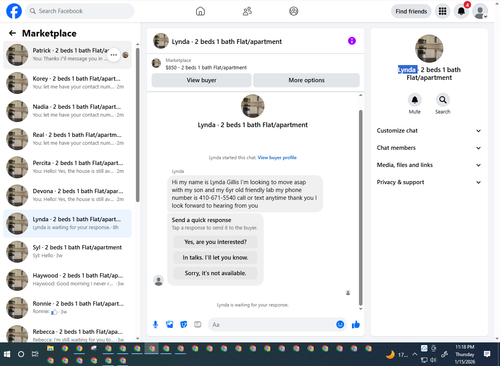Click the Search Facebook field

click(80, 11)
